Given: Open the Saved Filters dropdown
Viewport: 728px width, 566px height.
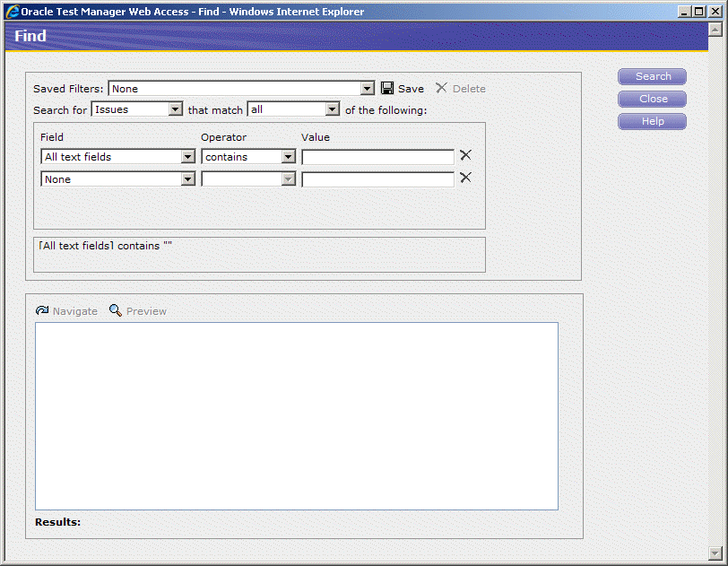Looking at the screenshot, I should coord(367,88).
